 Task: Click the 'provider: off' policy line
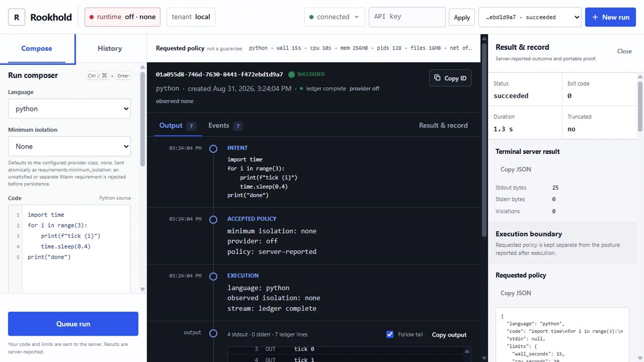pyautogui.click(x=252, y=241)
